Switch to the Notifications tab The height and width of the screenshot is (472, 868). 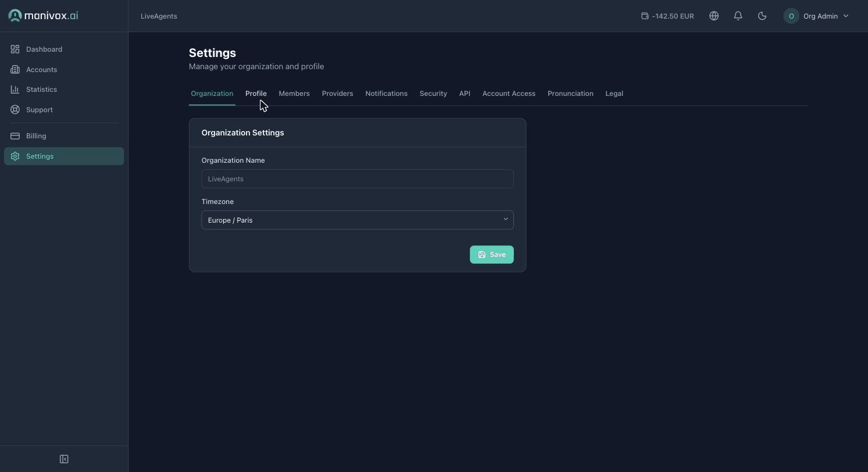(x=386, y=94)
